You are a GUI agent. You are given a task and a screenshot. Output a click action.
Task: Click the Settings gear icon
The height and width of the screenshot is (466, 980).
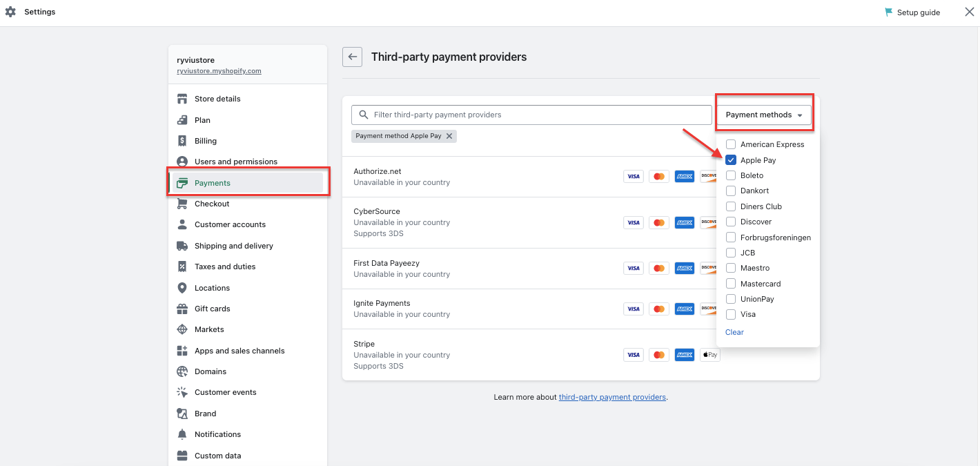[x=10, y=12]
